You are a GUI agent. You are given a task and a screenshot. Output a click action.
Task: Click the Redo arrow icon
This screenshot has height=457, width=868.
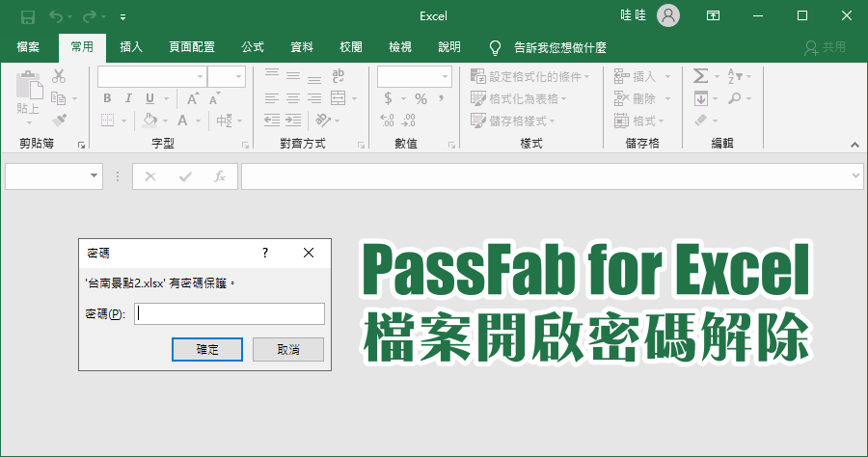click(89, 16)
